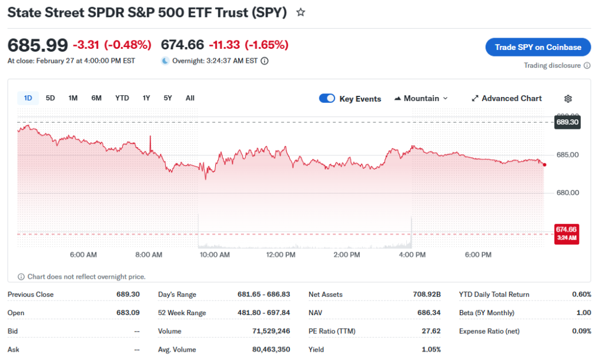Click chart disclaimer info icon

pos(21,276)
